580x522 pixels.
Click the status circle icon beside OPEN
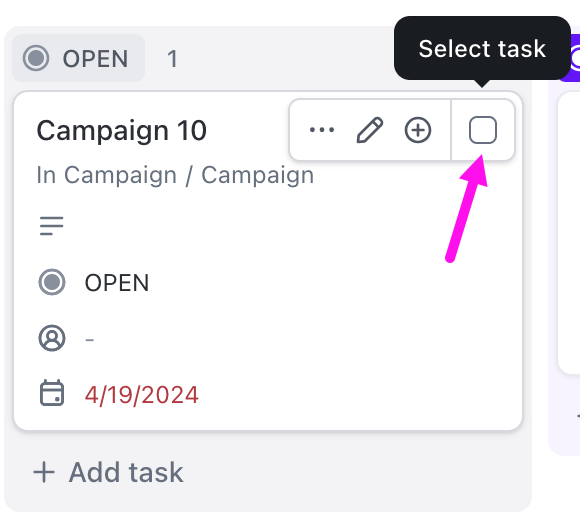point(52,282)
